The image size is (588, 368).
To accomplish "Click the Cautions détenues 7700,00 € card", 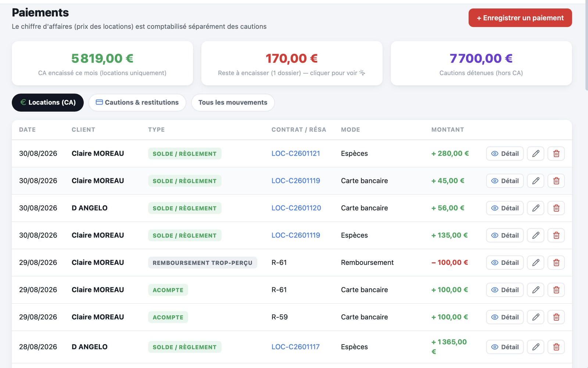I will pyautogui.click(x=481, y=63).
